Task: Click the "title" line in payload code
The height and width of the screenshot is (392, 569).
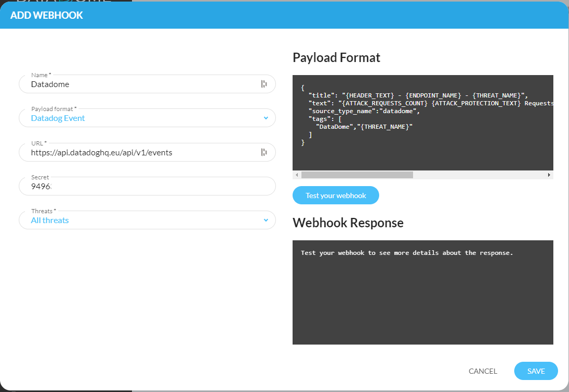Action: [x=418, y=95]
